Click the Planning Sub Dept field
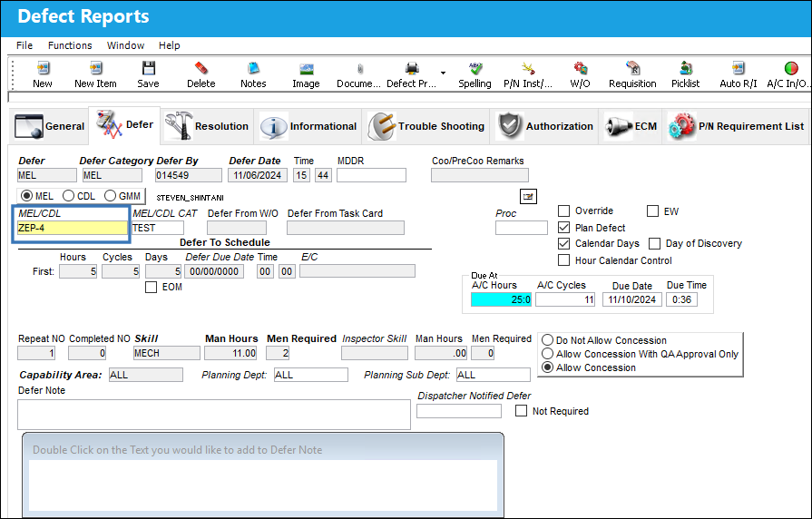The width and height of the screenshot is (812, 519). 493,375
